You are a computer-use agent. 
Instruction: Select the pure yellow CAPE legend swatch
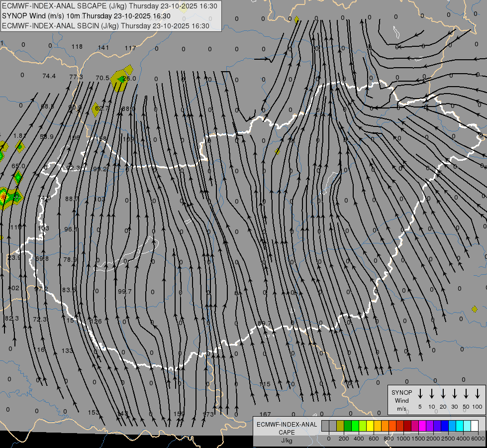pos(370,426)
